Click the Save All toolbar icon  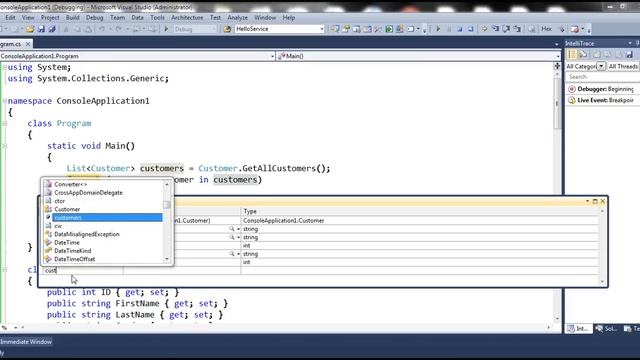52,29
